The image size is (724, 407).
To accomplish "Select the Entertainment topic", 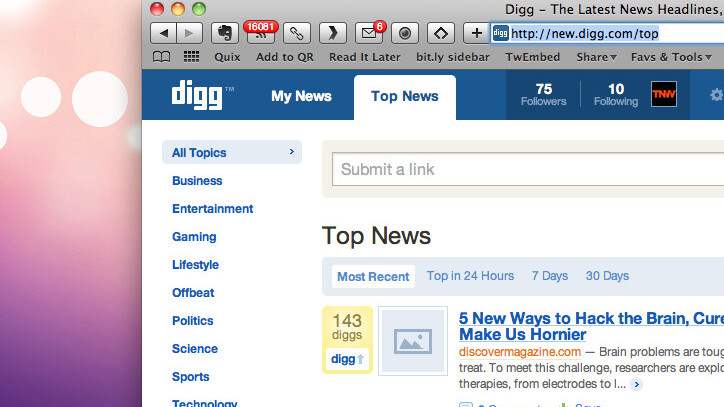I will 212,209.
